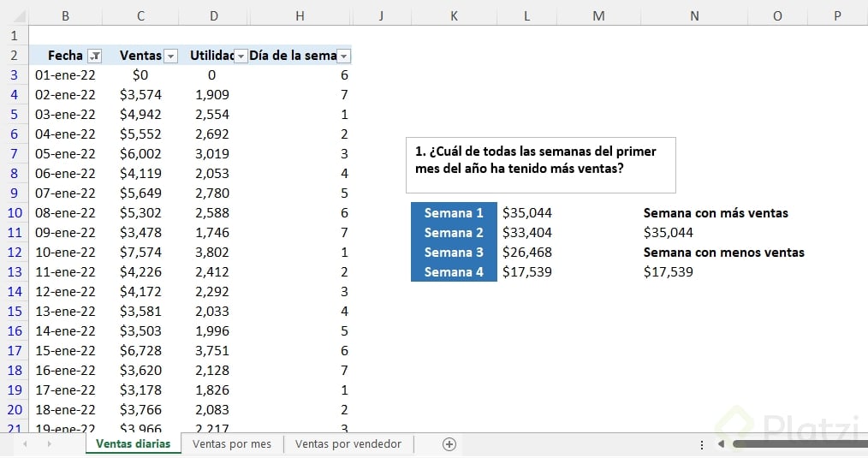This screenshot has width=868, height=458.
Task: Open the Fecha column filter dropdown
Action: (95, 56)
